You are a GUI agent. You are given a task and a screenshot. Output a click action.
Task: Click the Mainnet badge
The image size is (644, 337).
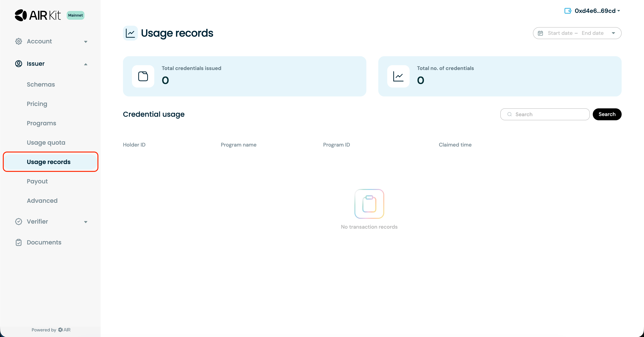(75, 15)
